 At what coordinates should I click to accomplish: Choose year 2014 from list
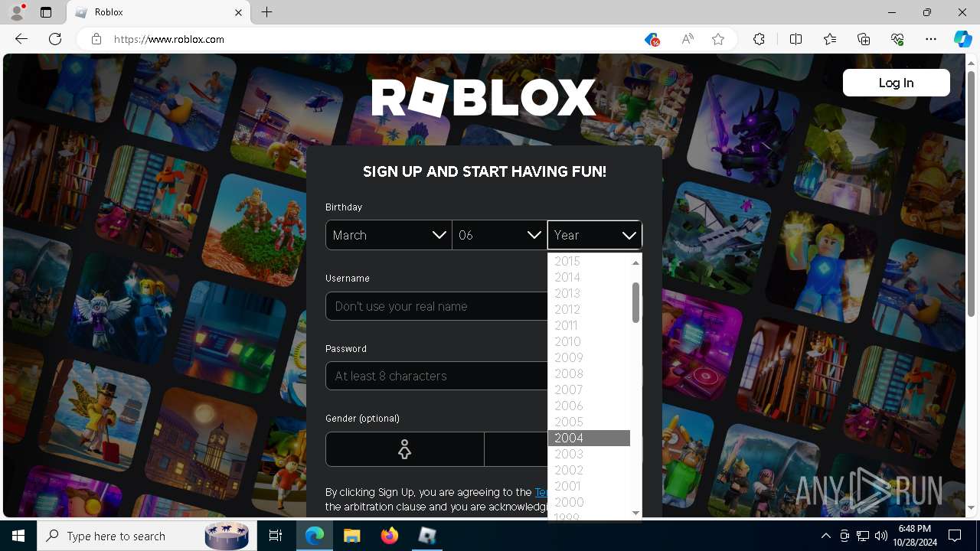tap(589, 277)
